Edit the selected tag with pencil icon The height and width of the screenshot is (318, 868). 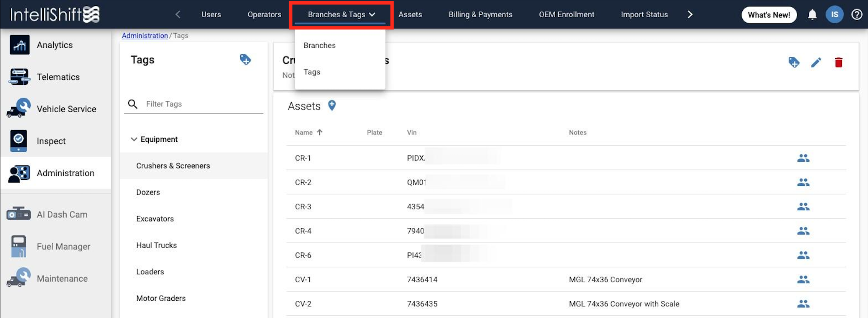(x=816, y=62)
